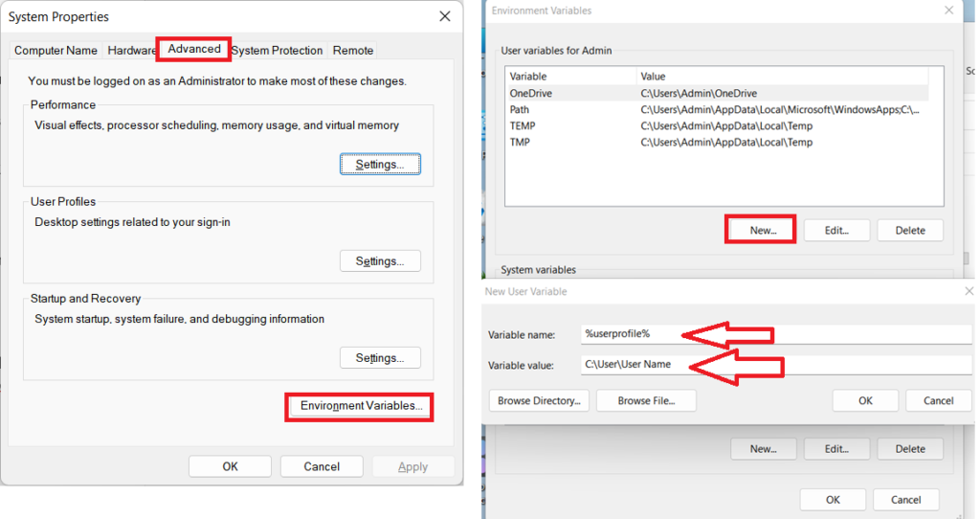Click the Variable value input field
This screenshot has height=519, width=980.
pos(775,365)
